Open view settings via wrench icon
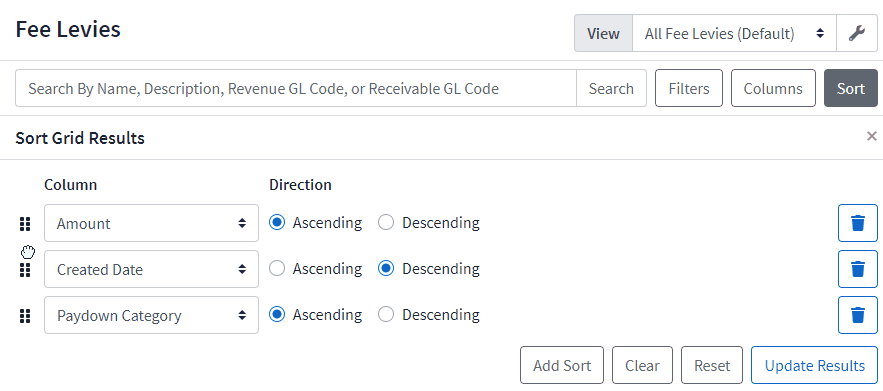Image resolution: width=883 pixels, height=391 pixels. coord(857,34)
